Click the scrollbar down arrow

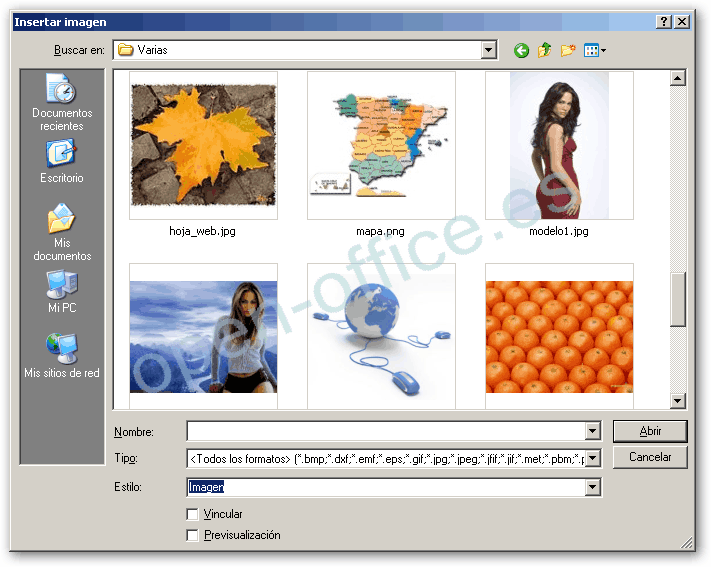(x=677, y=401)
